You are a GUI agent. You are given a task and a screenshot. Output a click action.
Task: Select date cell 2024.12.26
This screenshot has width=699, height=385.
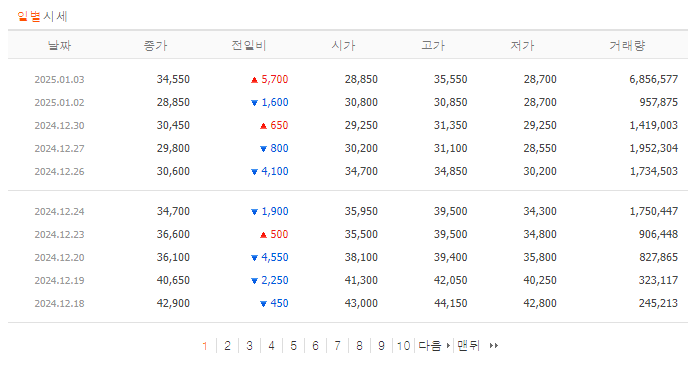tap(59, 172)
